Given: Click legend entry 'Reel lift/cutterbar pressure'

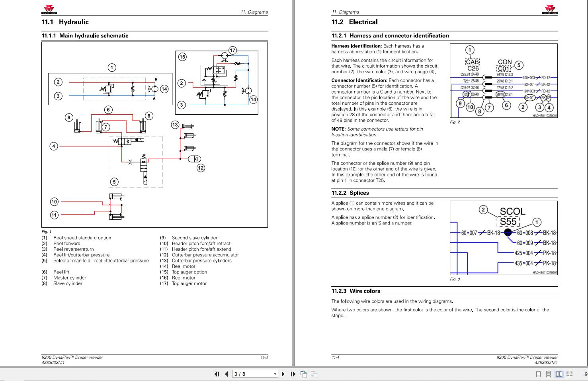Looking at the screenshot, I should pos(81,255).
